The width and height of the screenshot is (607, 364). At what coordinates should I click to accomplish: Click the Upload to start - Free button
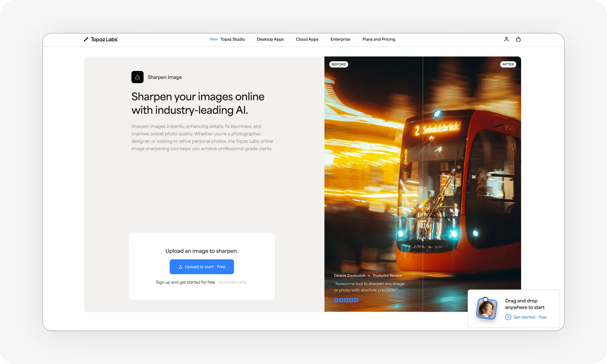[202, 267]
